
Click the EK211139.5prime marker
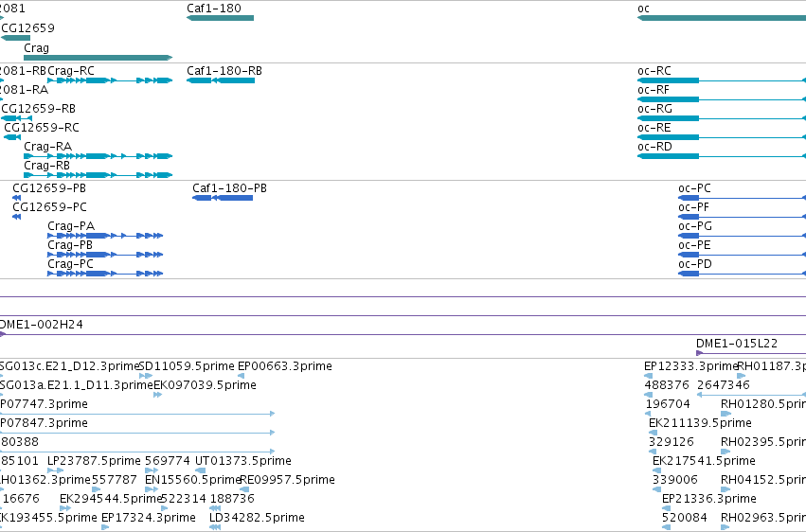coord(654,433)
